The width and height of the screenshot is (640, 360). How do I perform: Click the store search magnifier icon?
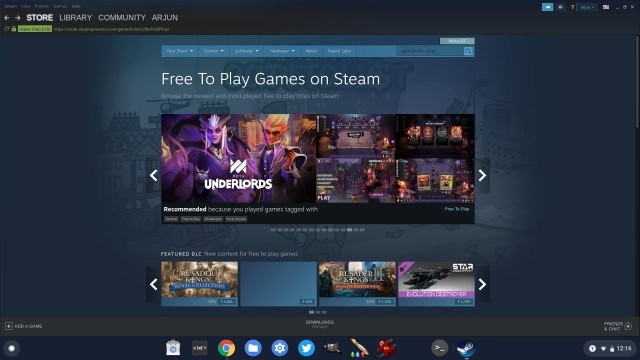coord(468,51)
